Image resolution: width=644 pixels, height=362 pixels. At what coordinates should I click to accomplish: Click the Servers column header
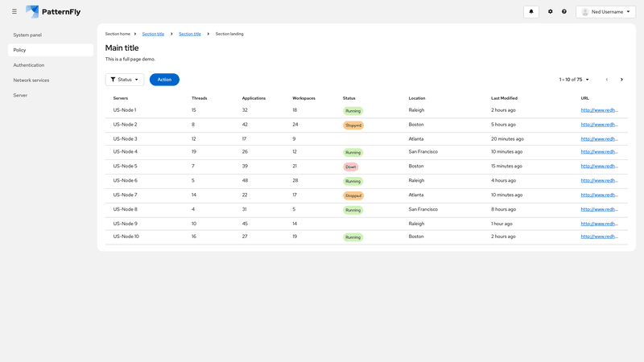click(x=121, y=98)
